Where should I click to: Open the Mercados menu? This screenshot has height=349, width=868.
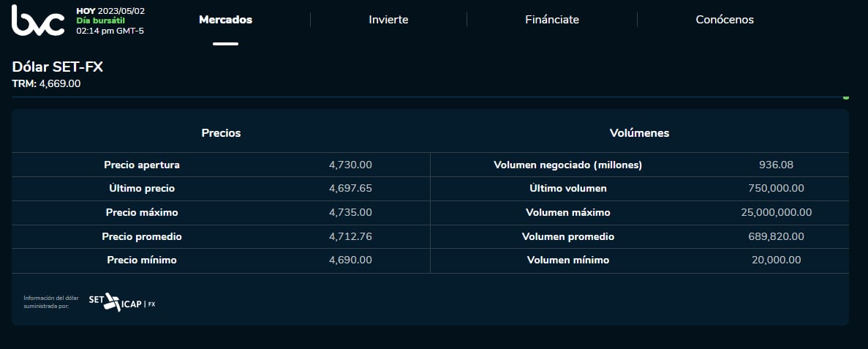[225, 20]
